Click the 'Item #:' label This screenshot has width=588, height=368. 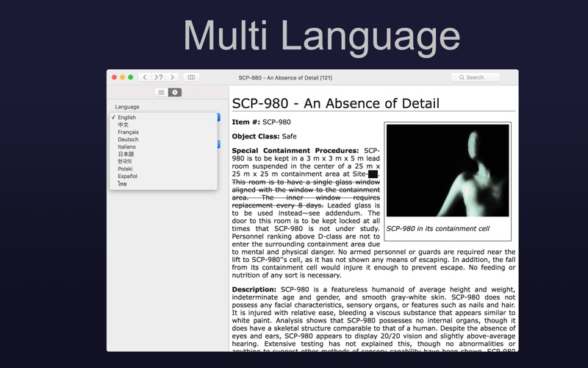[246, 122]
